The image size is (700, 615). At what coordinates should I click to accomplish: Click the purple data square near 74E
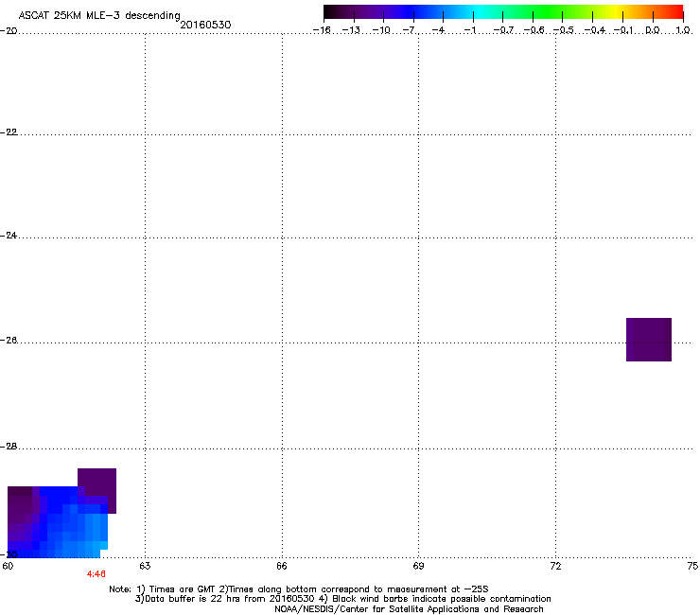click(649, 340)
